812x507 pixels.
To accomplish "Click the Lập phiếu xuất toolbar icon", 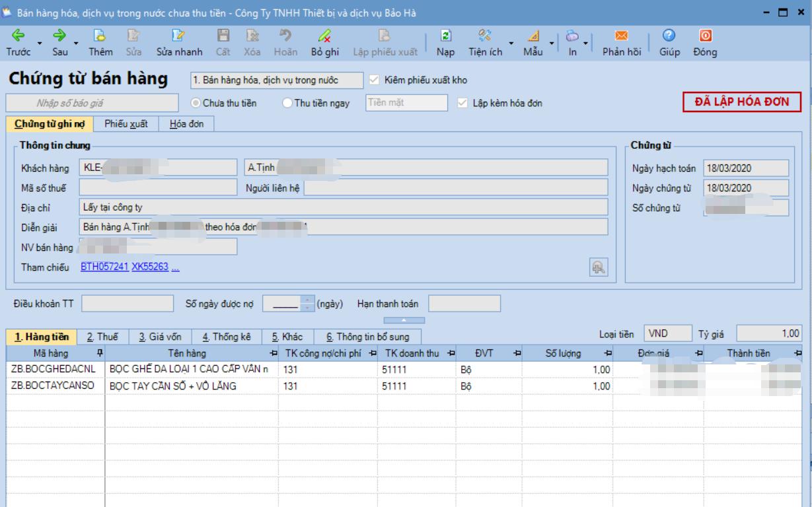I will (385, 36).
